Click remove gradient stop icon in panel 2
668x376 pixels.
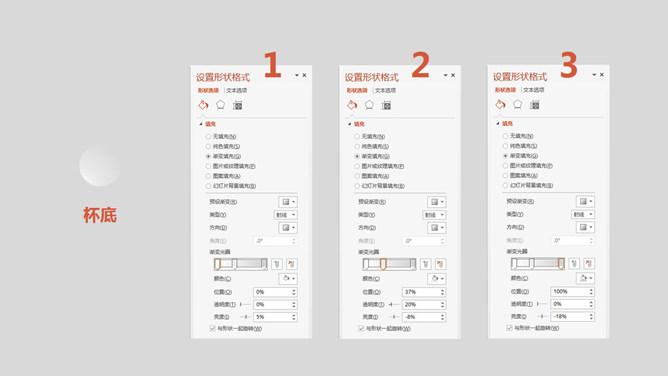point(440,264)
